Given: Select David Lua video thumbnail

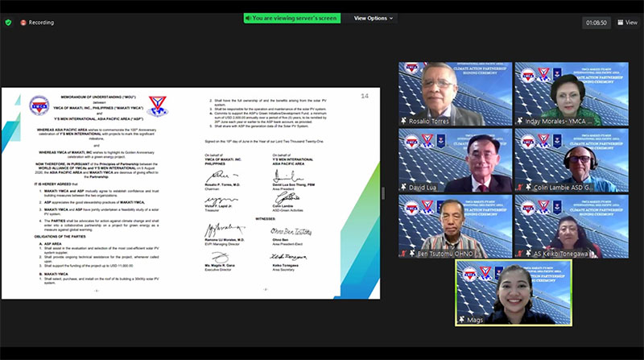Looking at the screenshot, I should 455,160.
